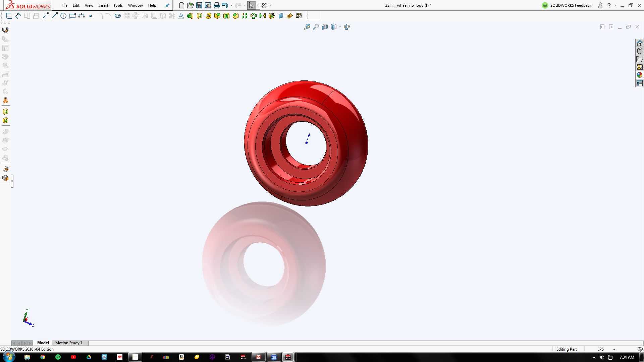
Task: Expand the Undo history dropdown
Action: [231, 5]
